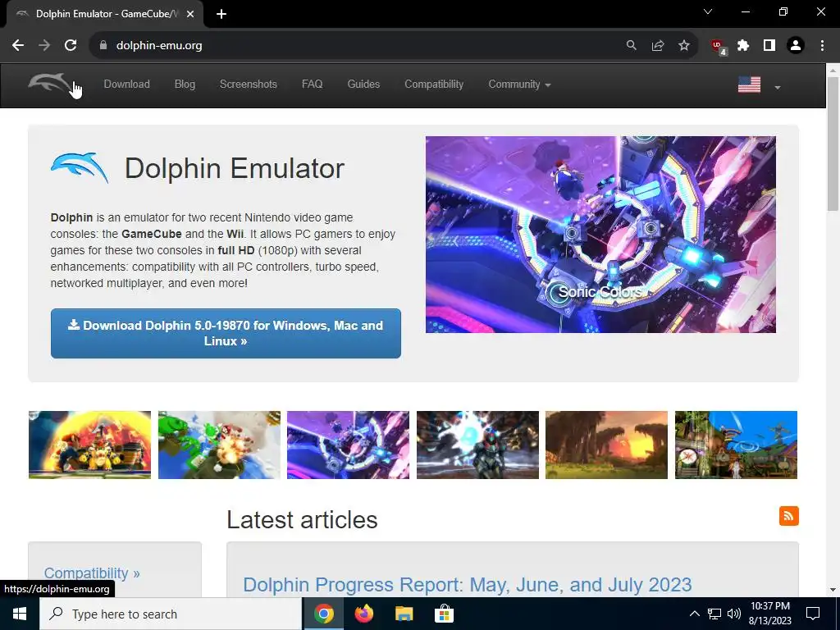The image size is (840, 630).
Task: Launch Chrome from the taskbar
Action: click(x=323, y=614)
